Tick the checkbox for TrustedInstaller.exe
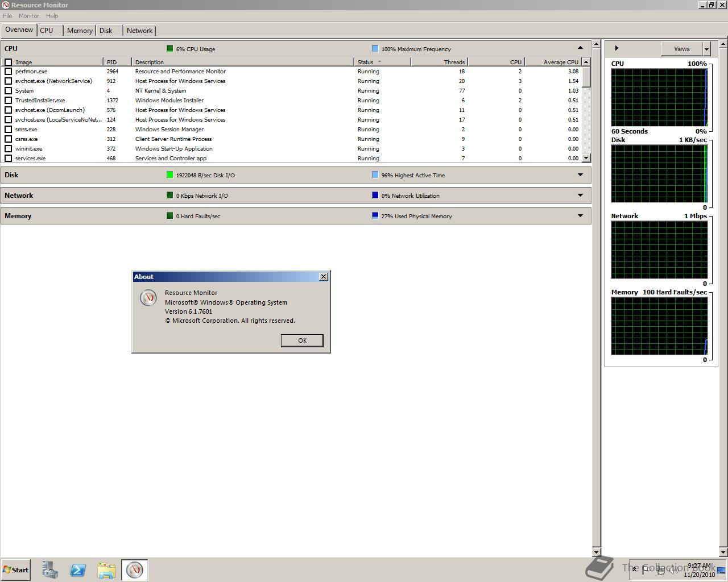 pos(9,101)
